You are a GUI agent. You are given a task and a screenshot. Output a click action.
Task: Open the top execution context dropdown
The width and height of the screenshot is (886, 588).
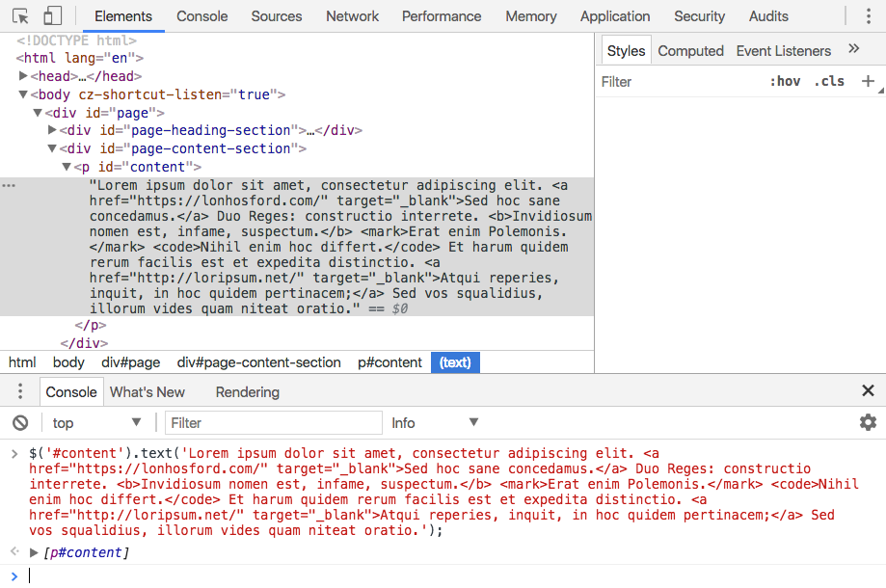tap(96, 422)
